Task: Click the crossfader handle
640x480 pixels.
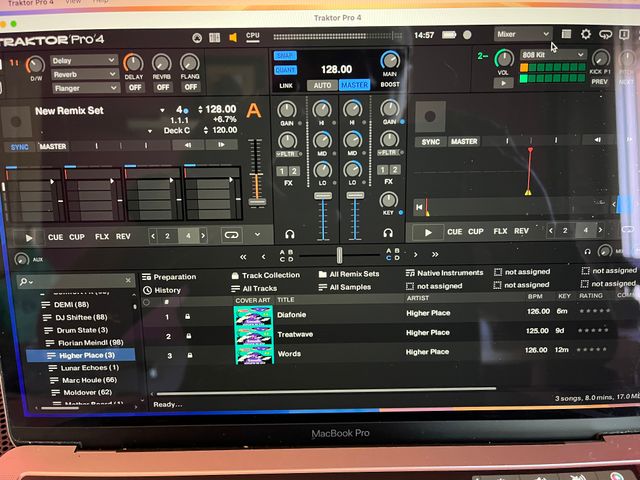Action: pyautogui.click(x=340, y=255)
